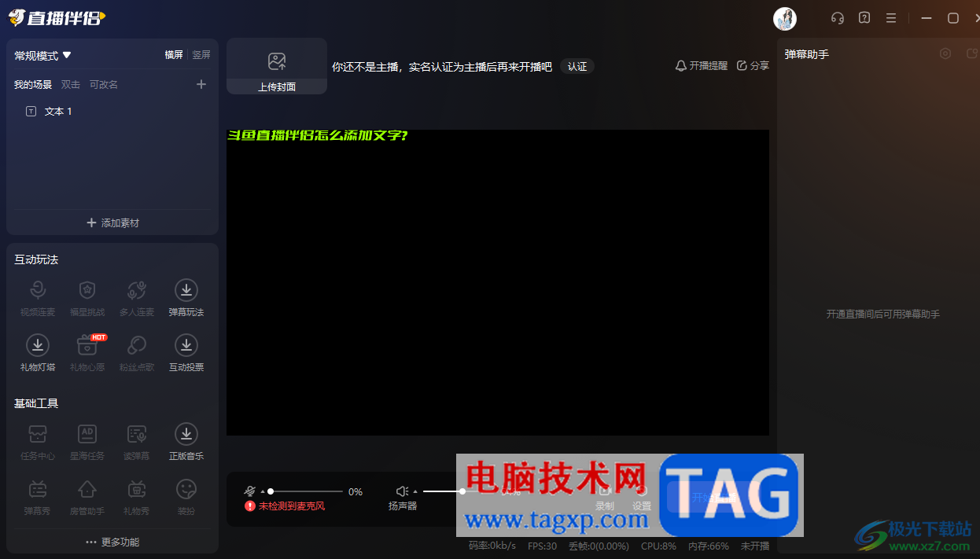Viewport: 980px width, 559px height.
Task: Click the user avatar
Action: coord(785,19)
